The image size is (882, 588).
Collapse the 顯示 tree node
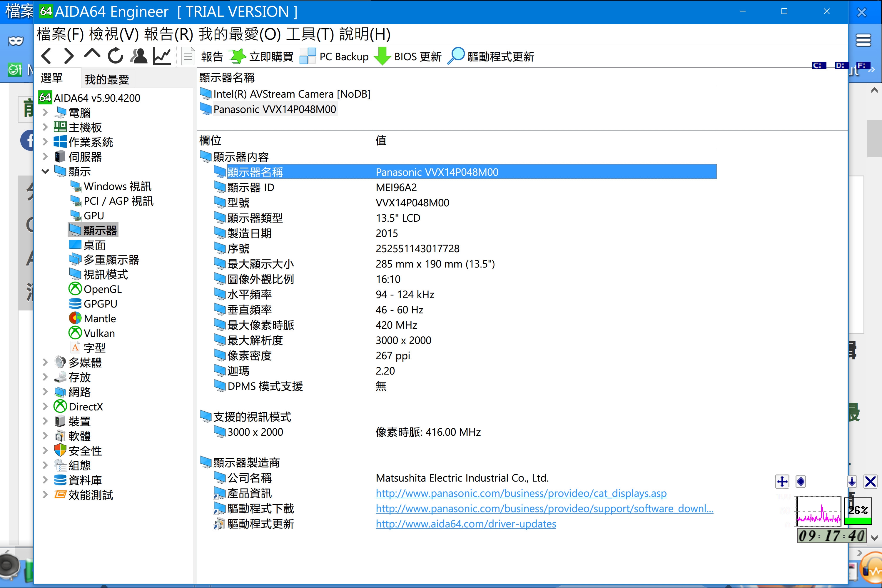pos(45,171)
